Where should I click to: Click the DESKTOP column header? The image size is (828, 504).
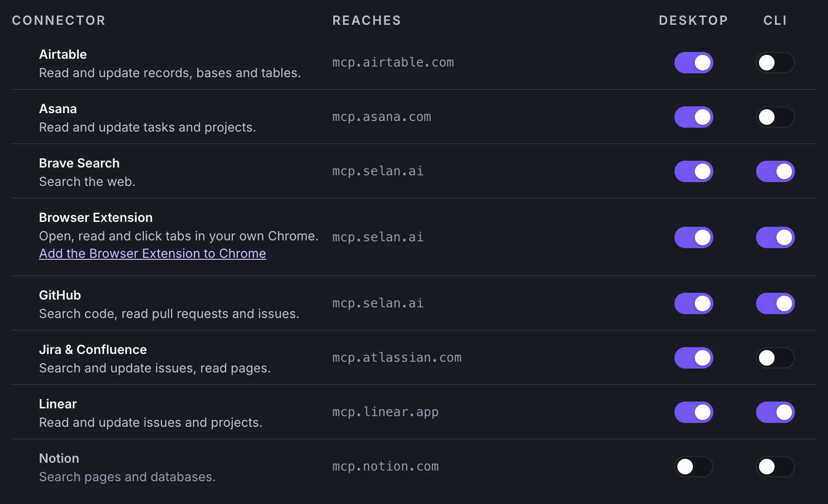[x=693, y=20]
